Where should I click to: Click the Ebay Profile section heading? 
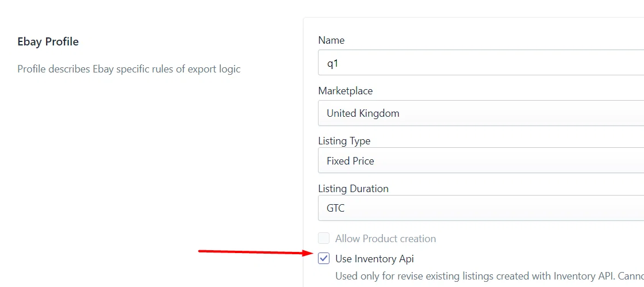point(48,41)
